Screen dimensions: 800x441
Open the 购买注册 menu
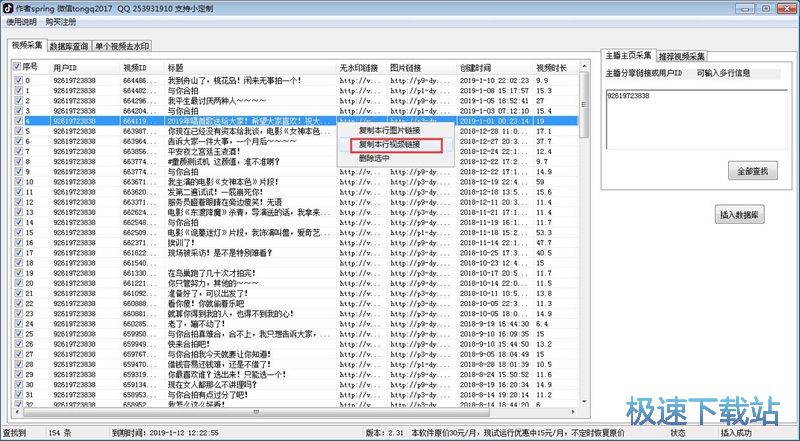click(60, 22)
